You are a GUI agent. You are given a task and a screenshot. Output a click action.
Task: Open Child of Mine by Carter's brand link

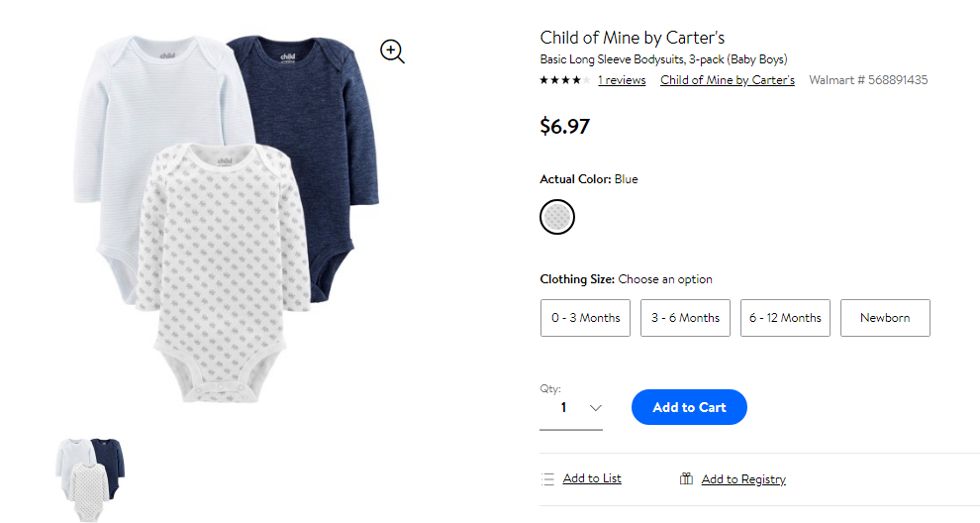pos(728,80)
